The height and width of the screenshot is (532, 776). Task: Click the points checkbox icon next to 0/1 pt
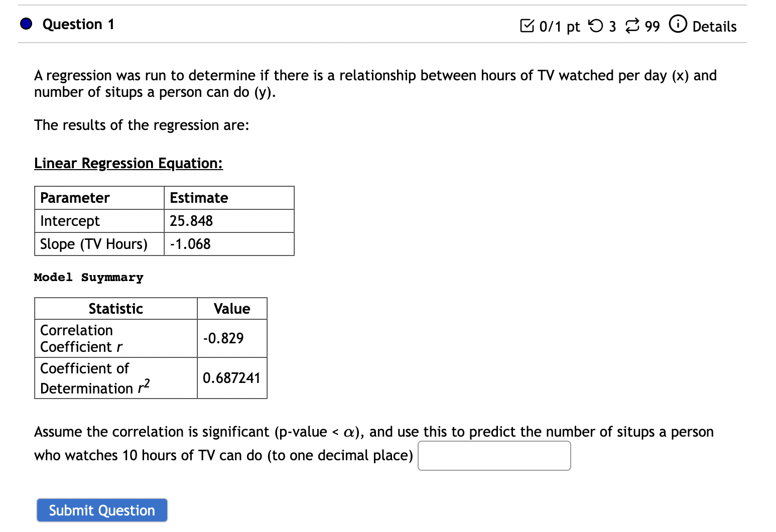(527, 26)
